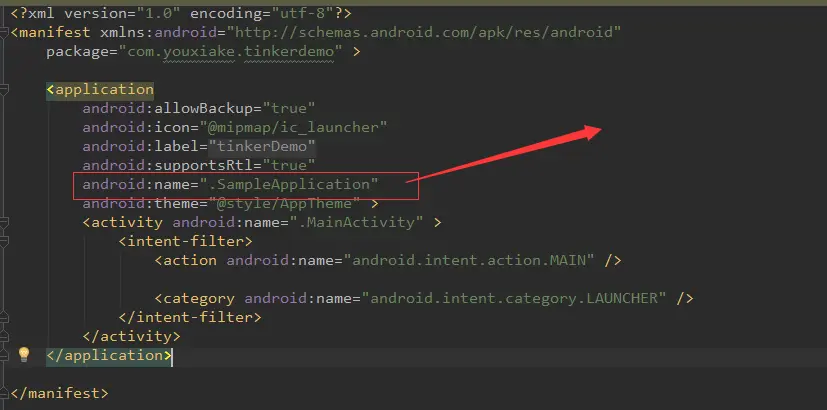Click the "@style/AppTheme" value

(284, 204)
